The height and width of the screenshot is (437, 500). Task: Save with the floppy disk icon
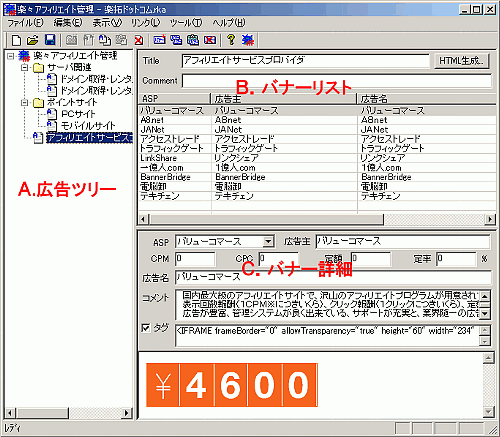(x=50, y=40)
